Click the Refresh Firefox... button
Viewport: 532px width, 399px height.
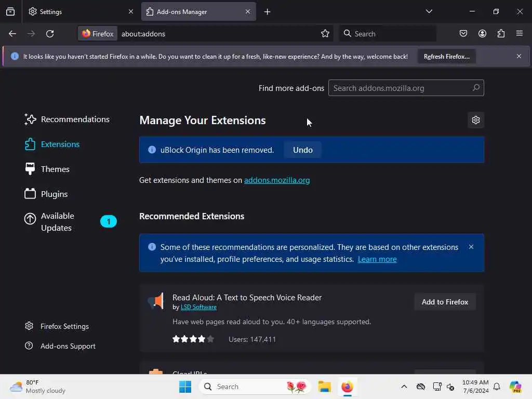(446, 56)
